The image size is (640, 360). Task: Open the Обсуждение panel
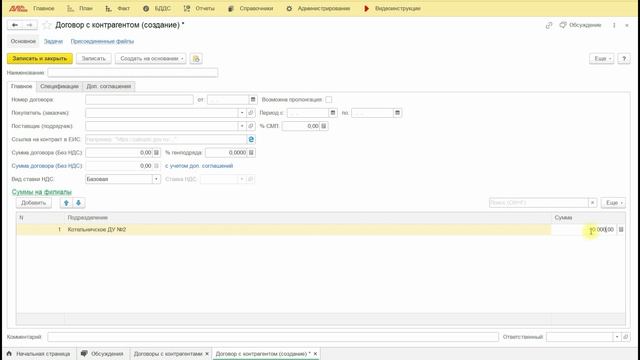point(580,25)
